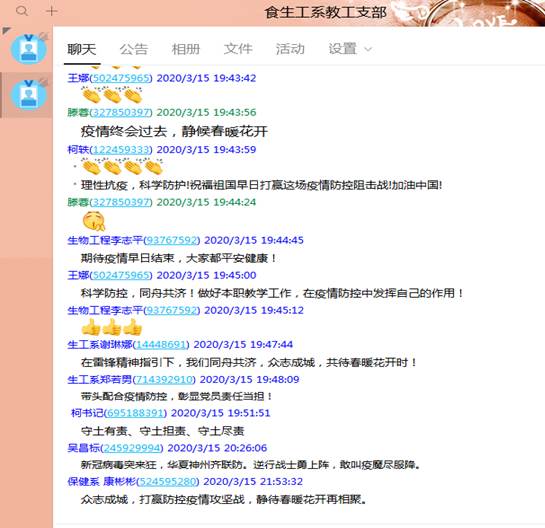Switch to the 活动 tab
The height and width of the screenshot is (528, 545).
point(290,49)
